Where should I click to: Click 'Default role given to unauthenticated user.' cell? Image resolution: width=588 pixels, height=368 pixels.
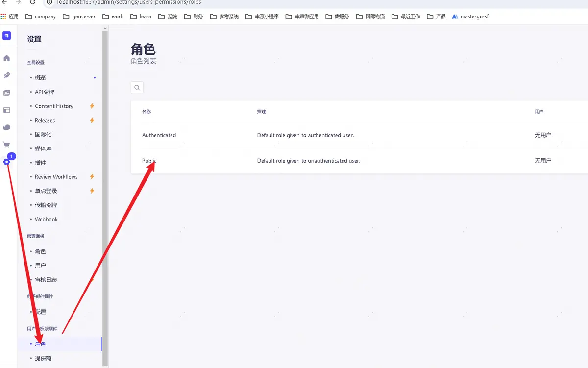[309, 161]
